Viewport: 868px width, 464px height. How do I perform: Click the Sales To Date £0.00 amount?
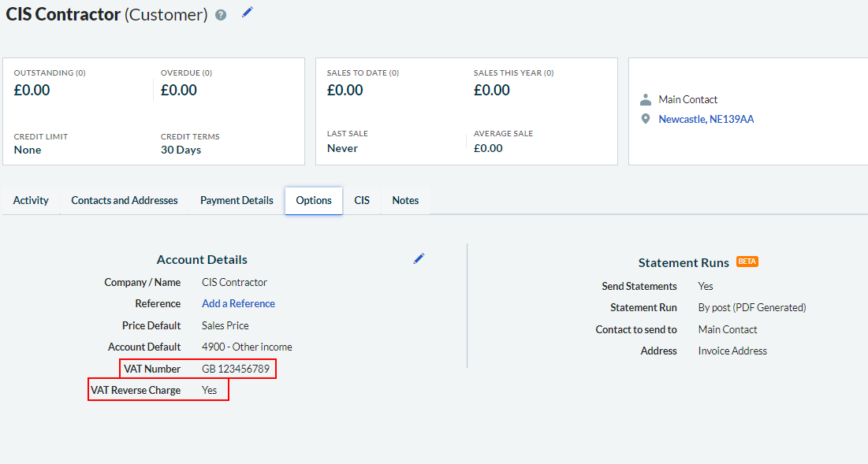[x=345, y=90]
